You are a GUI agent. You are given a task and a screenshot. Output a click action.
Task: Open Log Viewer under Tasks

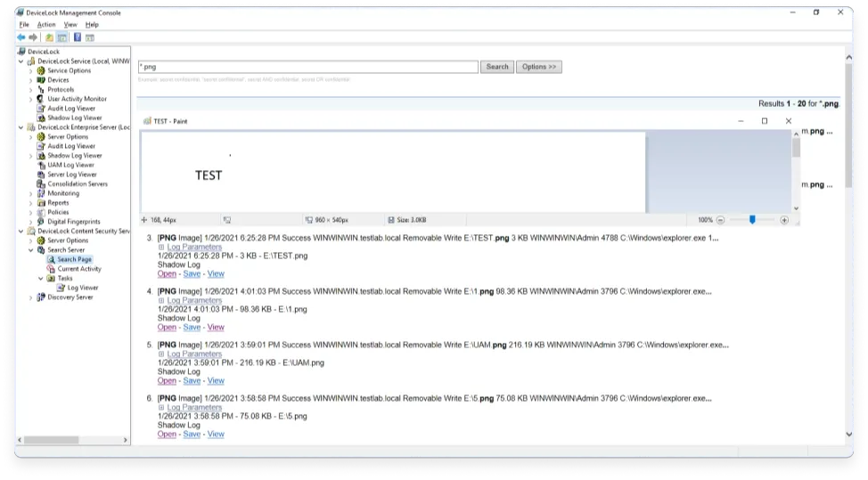click(x=83, y=289)
